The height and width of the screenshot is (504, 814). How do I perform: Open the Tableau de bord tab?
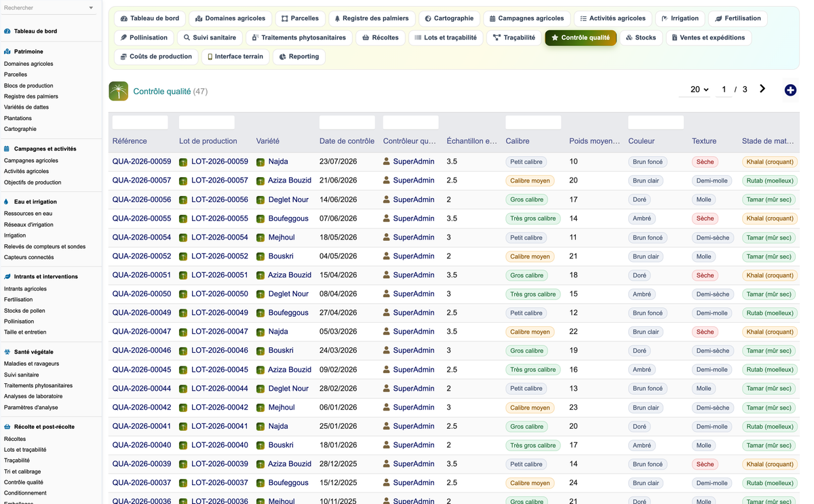[x=150, y=18]
